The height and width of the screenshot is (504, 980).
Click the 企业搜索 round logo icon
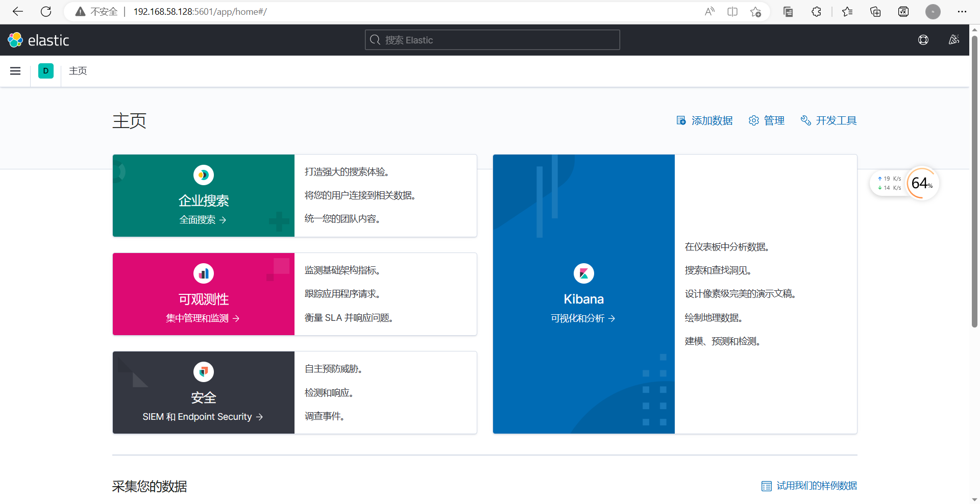204,175
